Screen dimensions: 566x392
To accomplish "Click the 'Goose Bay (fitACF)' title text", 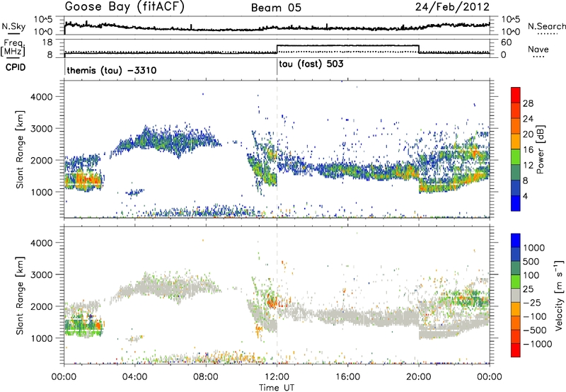I will (x=125, y=7).
